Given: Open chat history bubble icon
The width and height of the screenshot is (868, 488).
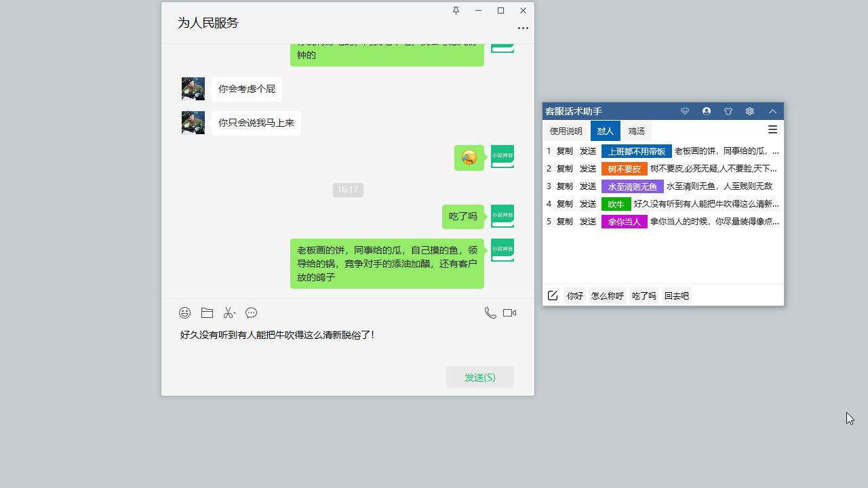Looking at the screenshot, I should click(251, 312).
